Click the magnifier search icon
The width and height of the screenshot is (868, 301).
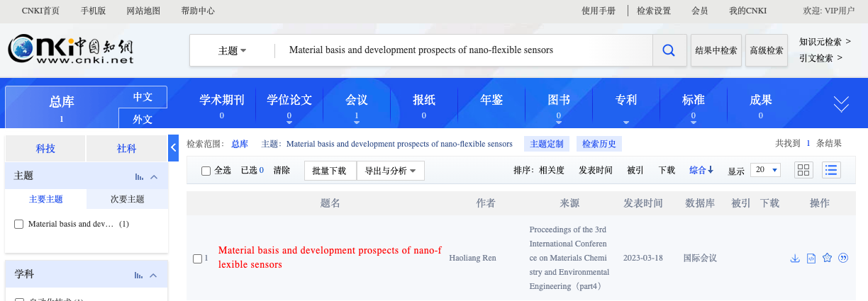click(x=668, y=50)
